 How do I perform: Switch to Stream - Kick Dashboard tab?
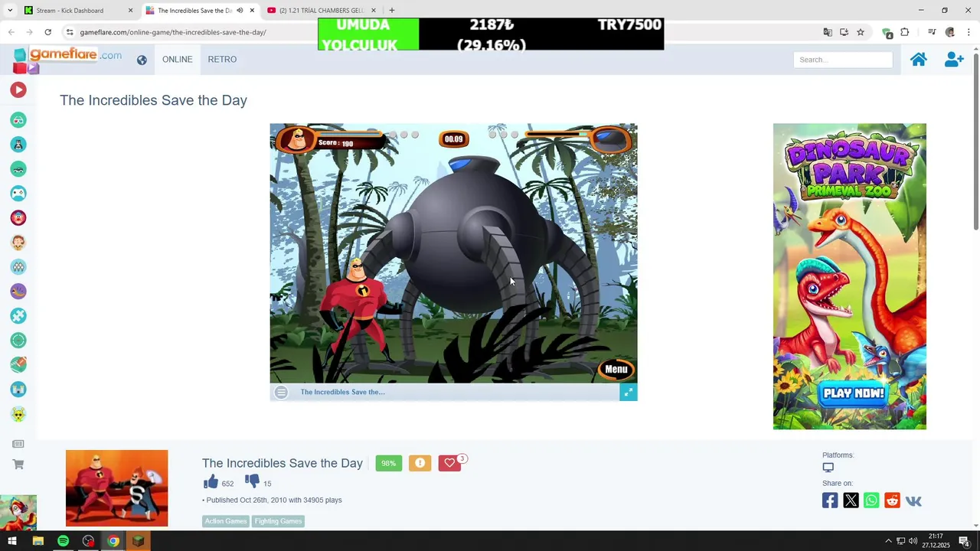coord(78,11)
